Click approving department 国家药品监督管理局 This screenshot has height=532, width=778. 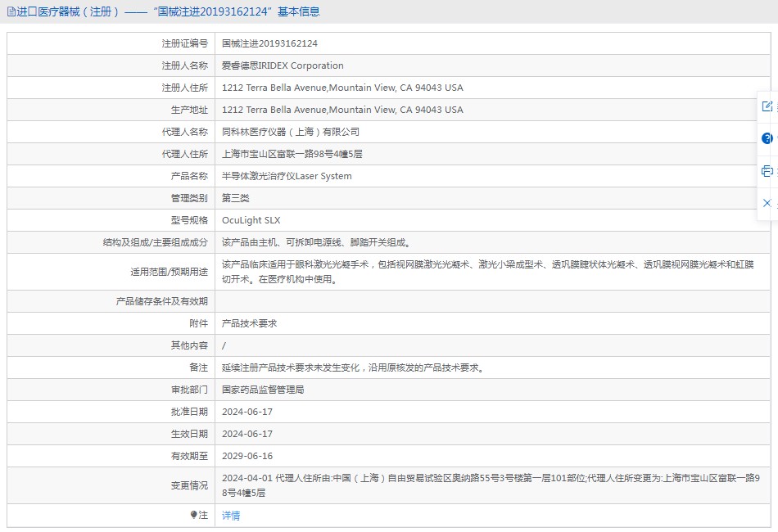pos(263,390)
